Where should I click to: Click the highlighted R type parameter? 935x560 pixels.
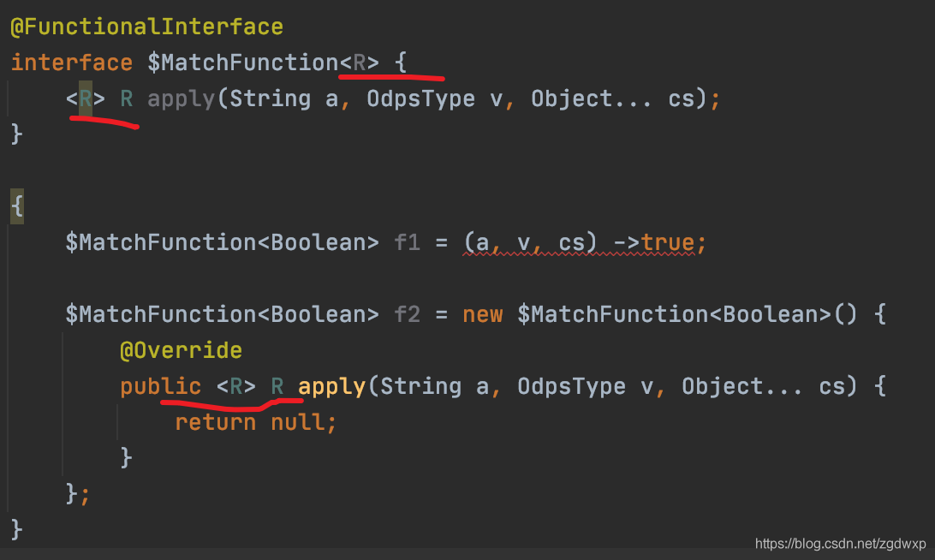coord(86,98)
